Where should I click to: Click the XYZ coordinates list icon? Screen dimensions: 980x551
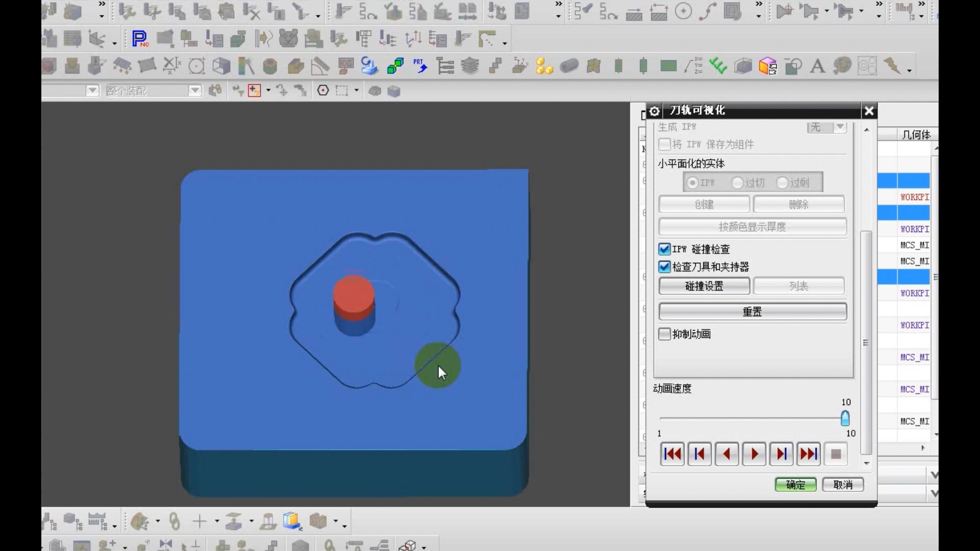(694, 66)
